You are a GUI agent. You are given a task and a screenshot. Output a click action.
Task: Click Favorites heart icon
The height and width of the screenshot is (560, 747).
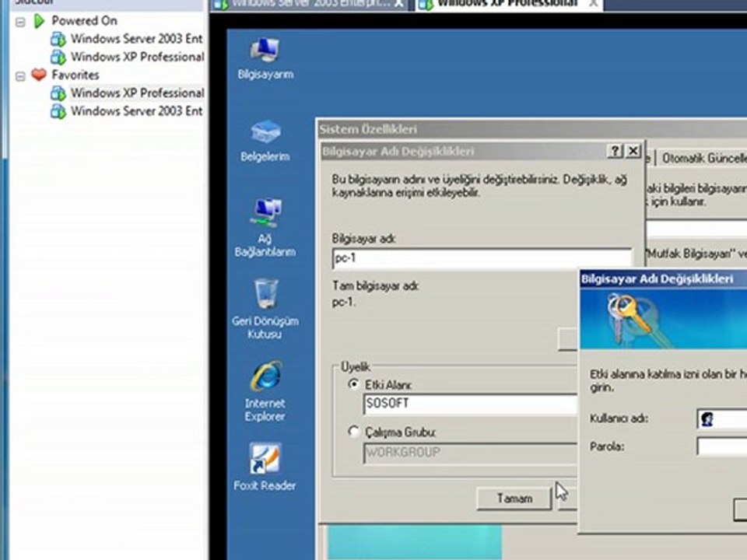click(39, 75)
